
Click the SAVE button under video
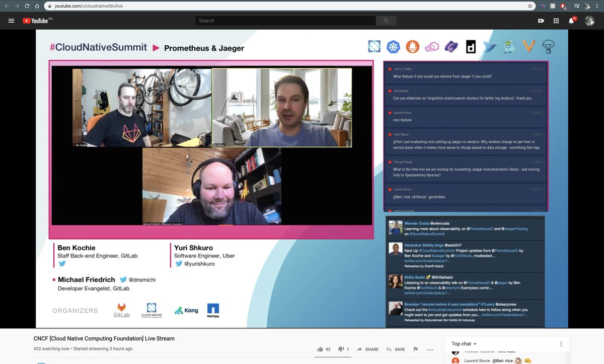point(396,349)
